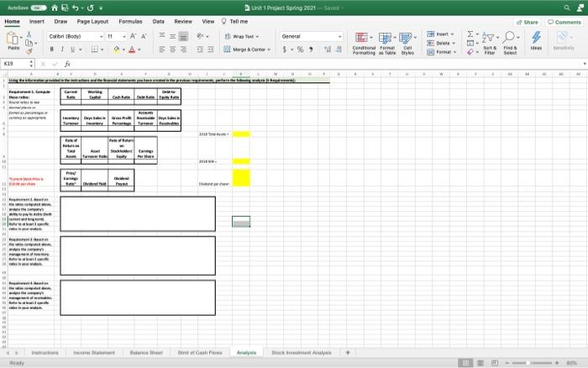The image size is (588, 368).
Task: Click the AutoSum sigma icon
Action: pyautogui.click(x=470, y=34)
